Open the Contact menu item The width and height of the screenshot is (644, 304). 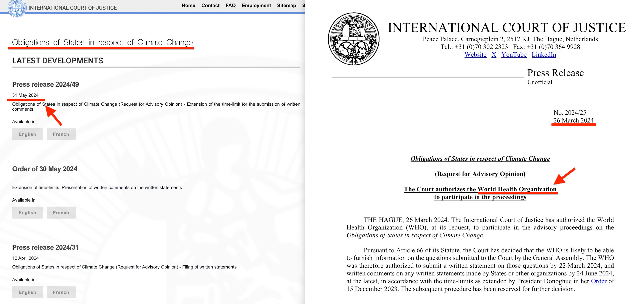point(210,6)
